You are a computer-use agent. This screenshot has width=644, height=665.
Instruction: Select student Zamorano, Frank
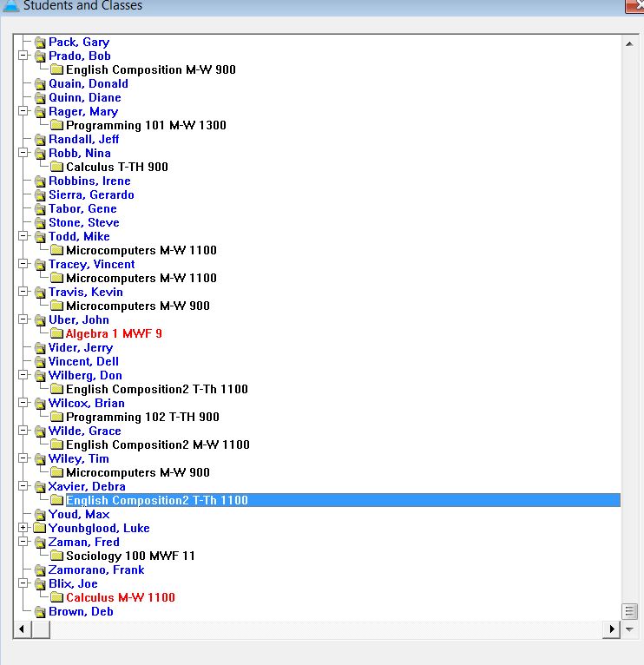(x=95, y=570)
